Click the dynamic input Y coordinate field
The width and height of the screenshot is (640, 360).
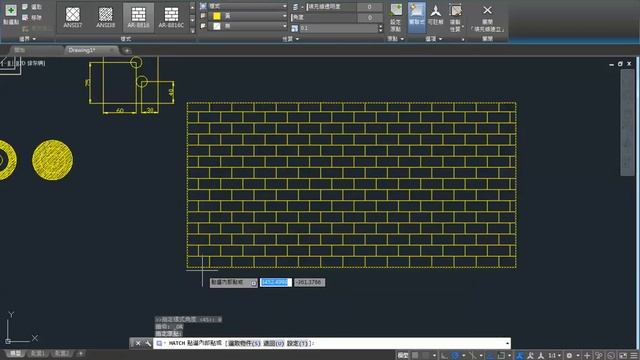coord(309,282)
